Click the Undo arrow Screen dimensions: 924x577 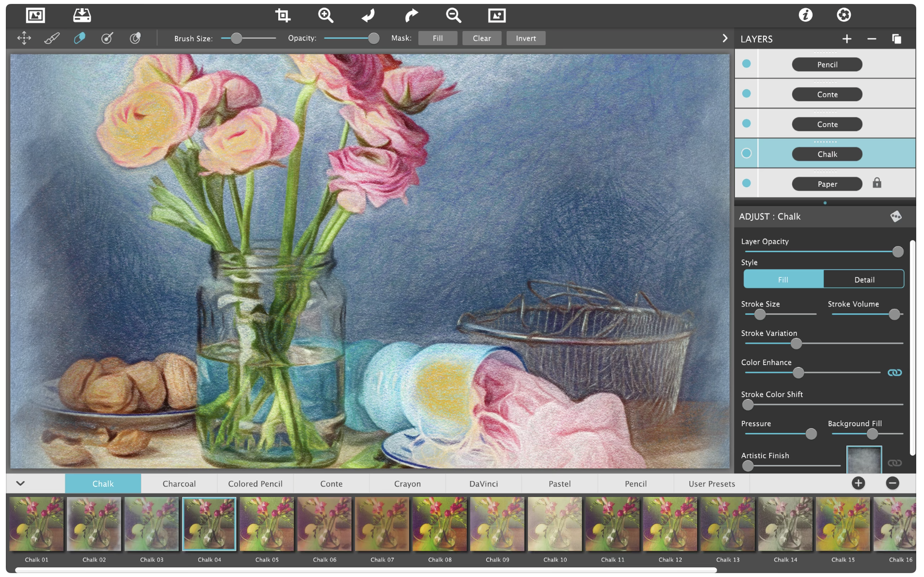pos(368,16)
